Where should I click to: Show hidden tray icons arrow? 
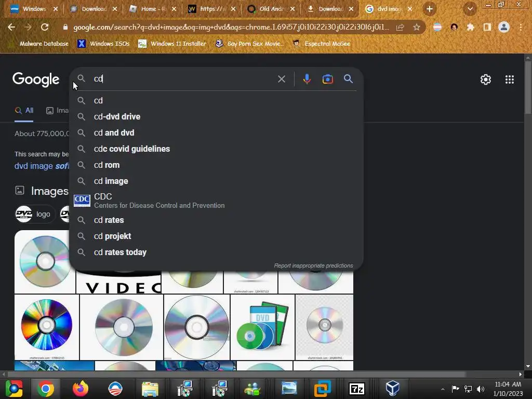(443, 389)
